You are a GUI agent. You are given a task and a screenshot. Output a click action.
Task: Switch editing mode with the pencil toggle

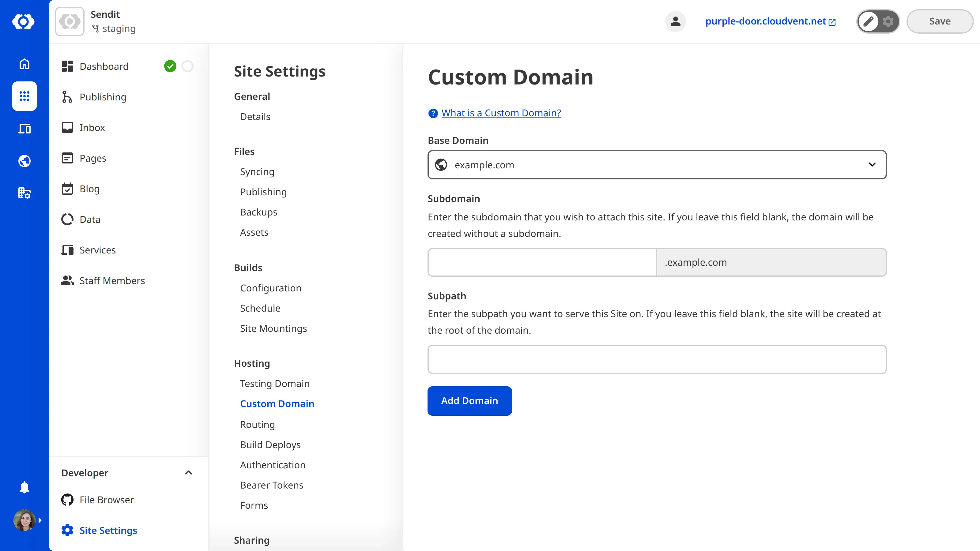point(869,21)
